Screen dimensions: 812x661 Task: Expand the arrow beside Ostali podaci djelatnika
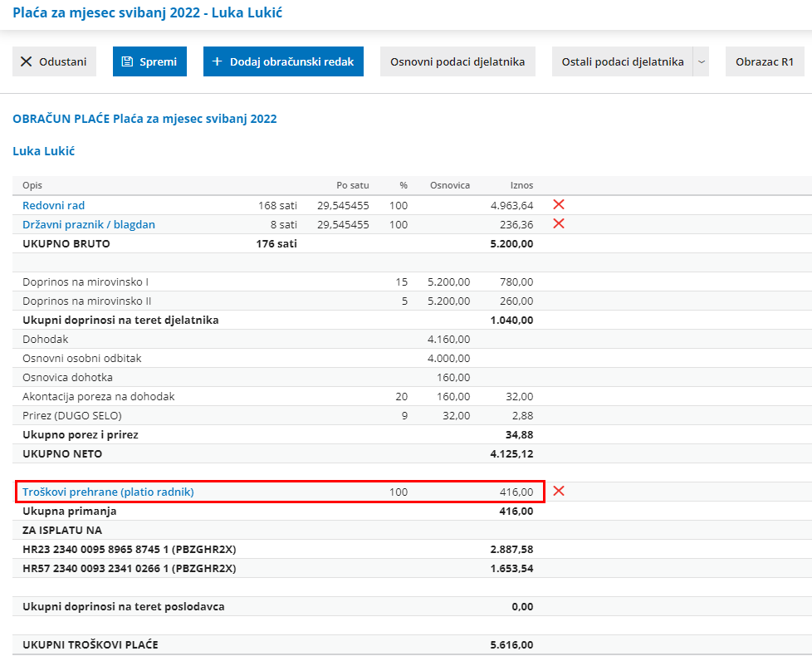701,61
